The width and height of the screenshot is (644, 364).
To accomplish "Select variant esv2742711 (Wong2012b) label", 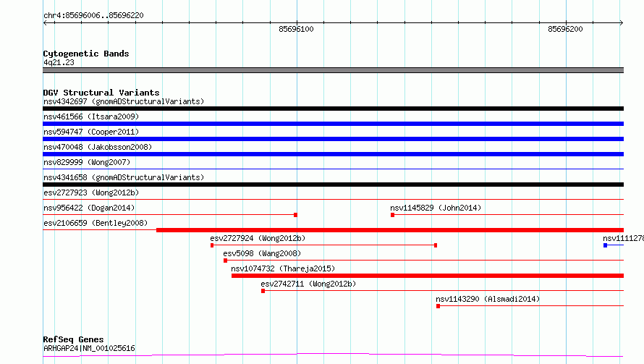I will pos(308,284).
